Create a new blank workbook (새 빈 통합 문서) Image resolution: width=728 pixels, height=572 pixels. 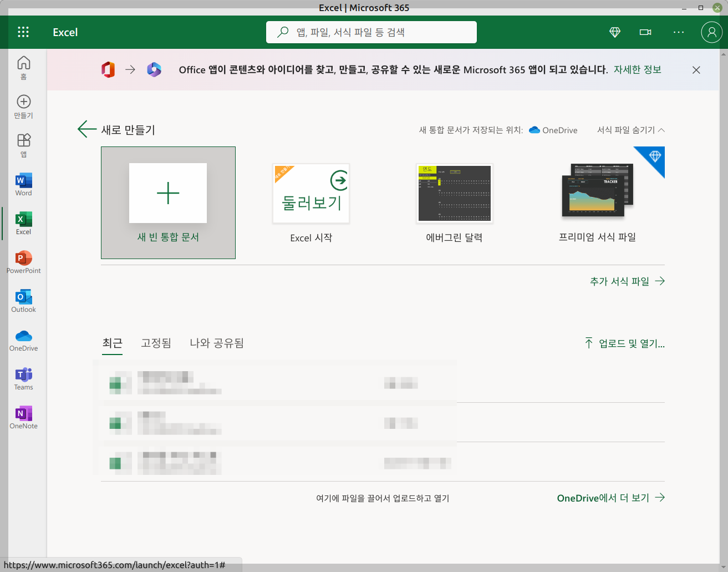click(168, 203)
